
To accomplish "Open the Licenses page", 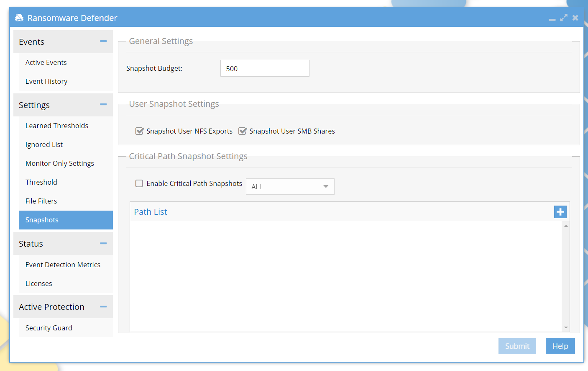I will click(66, 283).
